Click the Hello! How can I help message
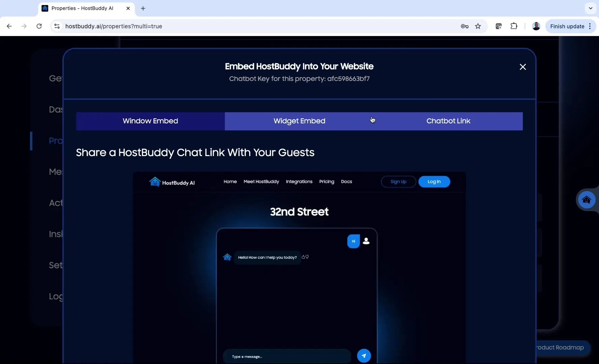Viewport: 599px width, 364px height. tap(267, 257)
